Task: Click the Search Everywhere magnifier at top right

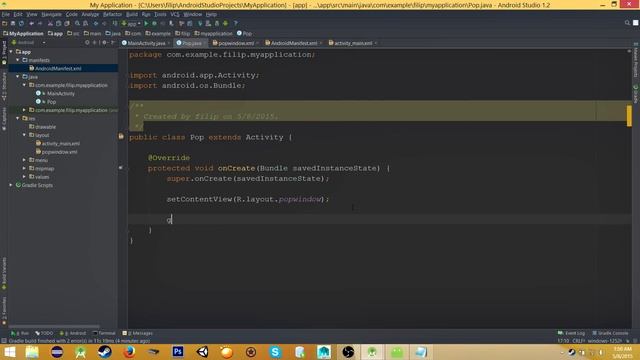Action: (x=627, y=23)
